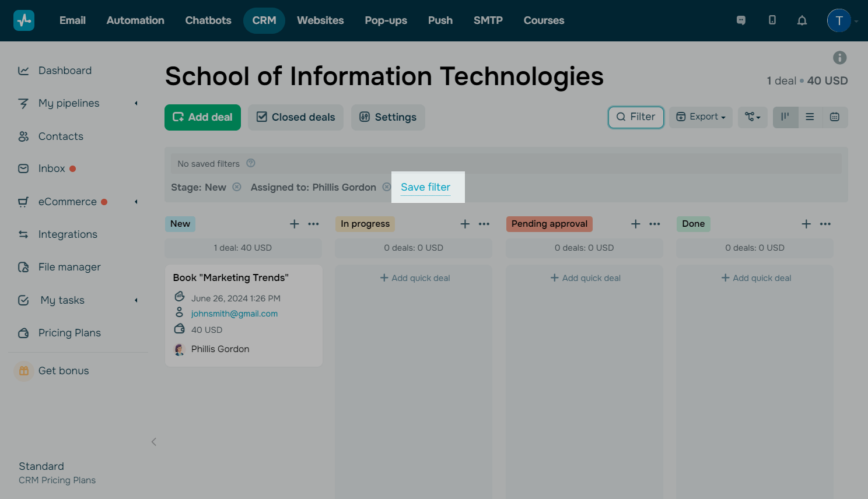Remove the Assigned to Phillis Gordon filter
This screenshot has height=499, width=868.
click(386, 187)
